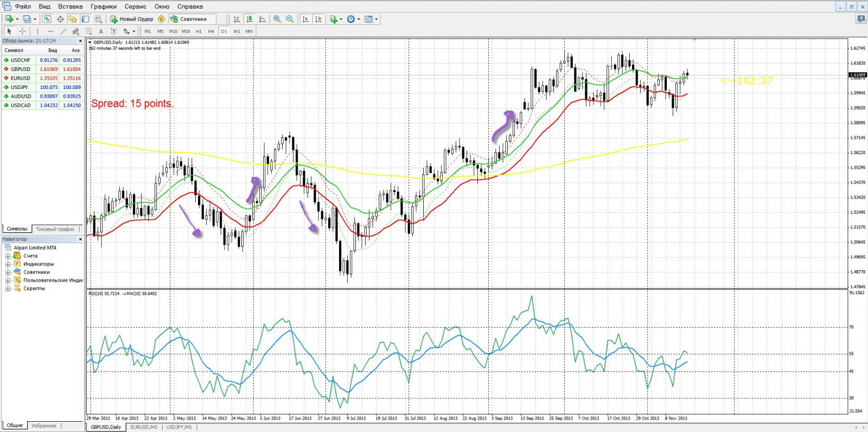Select the cursor arrow tool

[9, 31]
